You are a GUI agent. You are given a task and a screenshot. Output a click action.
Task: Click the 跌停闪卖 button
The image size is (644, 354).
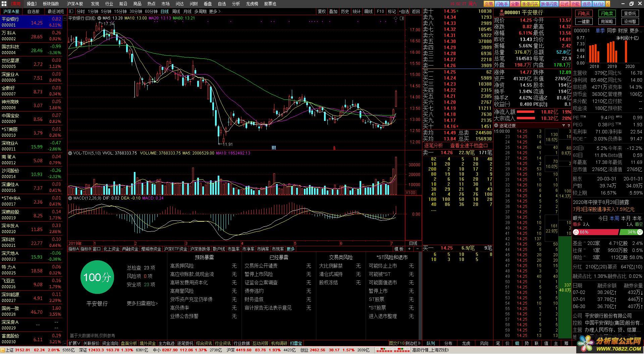click(549, 4)
